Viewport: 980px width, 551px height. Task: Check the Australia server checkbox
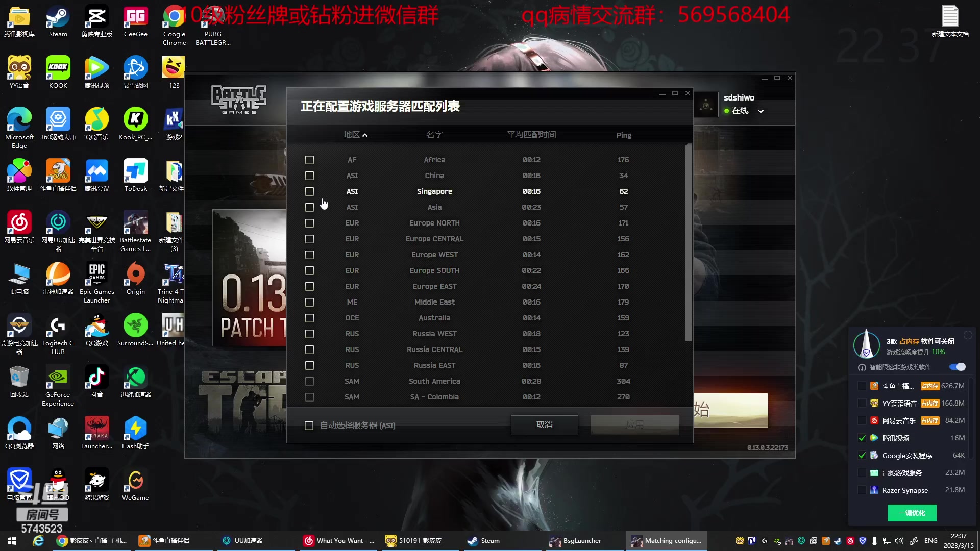pyautogui.click(x=309, y=318)
